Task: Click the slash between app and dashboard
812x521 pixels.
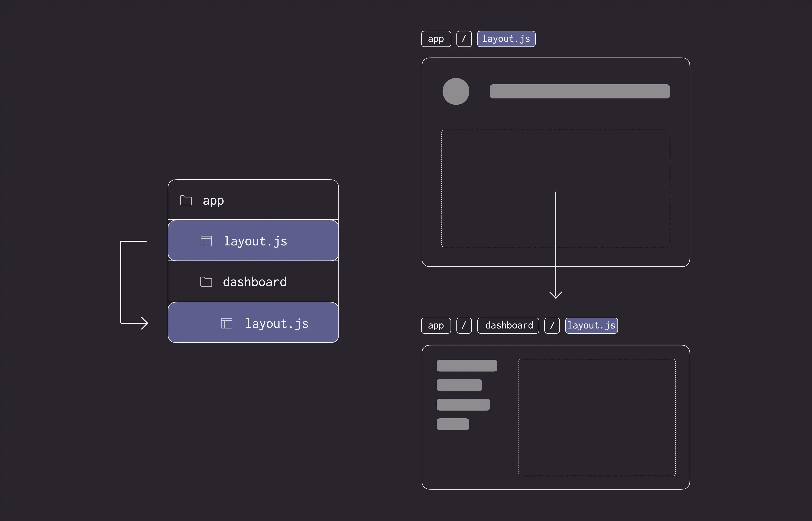Action: (464, 325)
